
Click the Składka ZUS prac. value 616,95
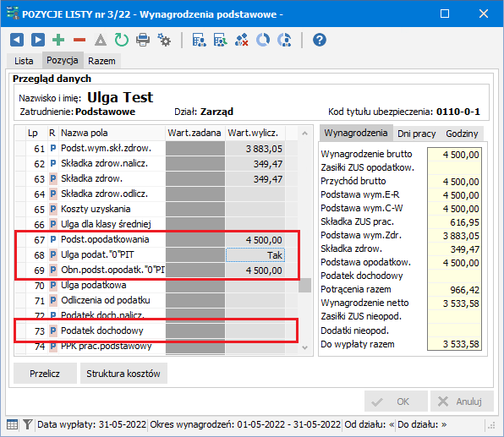454,222
